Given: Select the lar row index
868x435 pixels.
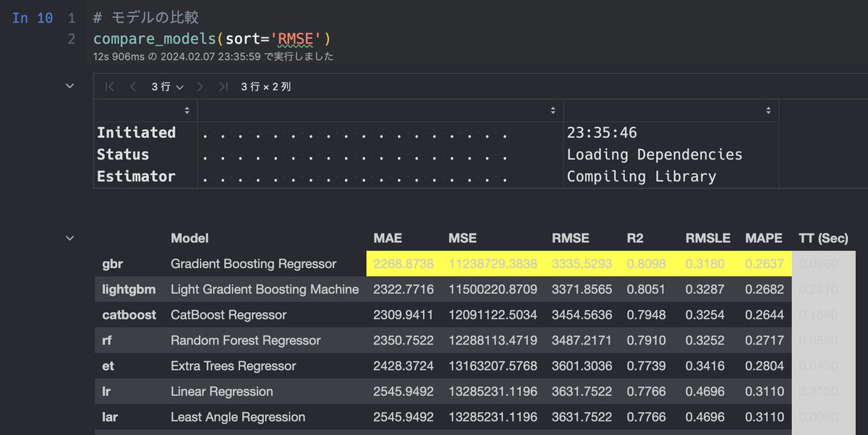Looking at the screenshot, I should point(110,416).
